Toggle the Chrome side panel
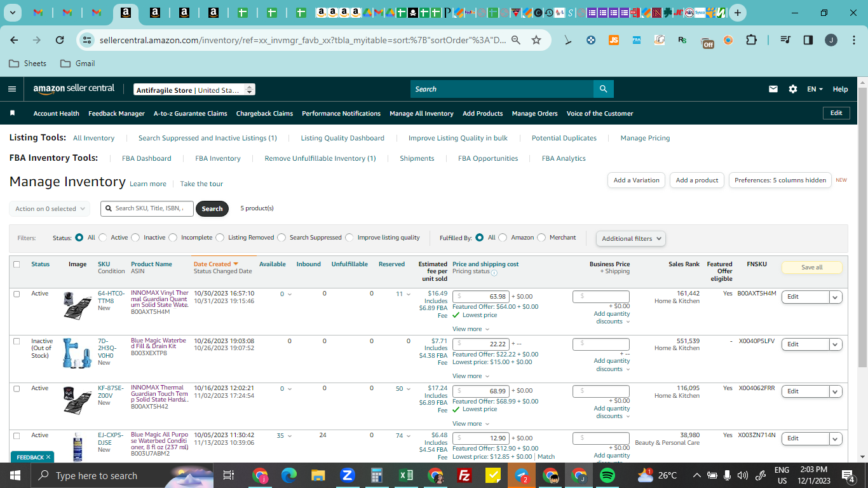This screenshot has width=868, height=488. (808, 40)
